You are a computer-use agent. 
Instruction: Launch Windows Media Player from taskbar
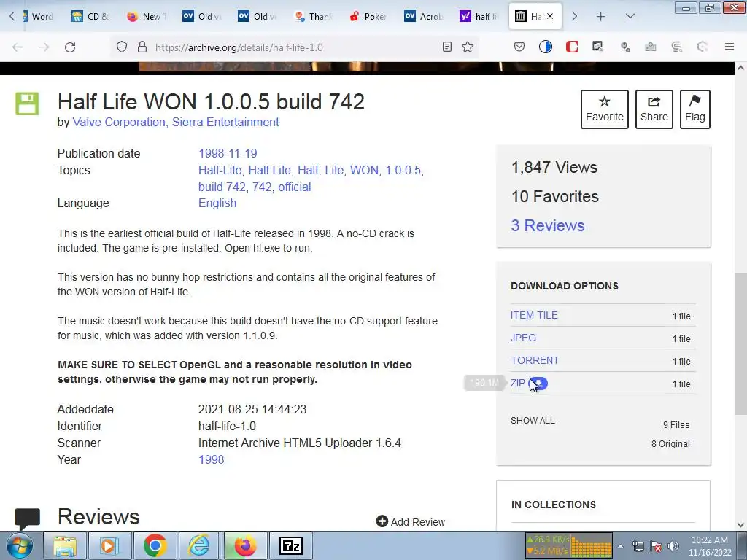click(109, 546)
